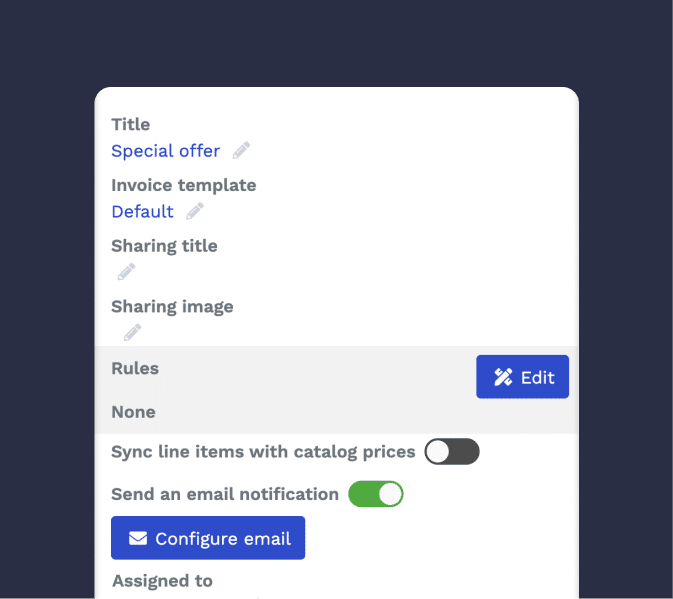
Task: Open the Configure email button
Action: point(208,538)
